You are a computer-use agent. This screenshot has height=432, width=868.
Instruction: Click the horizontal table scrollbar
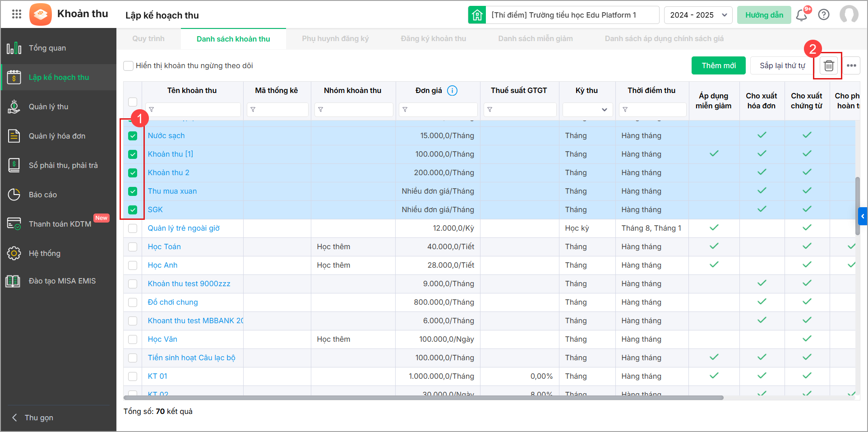(423, 398)
